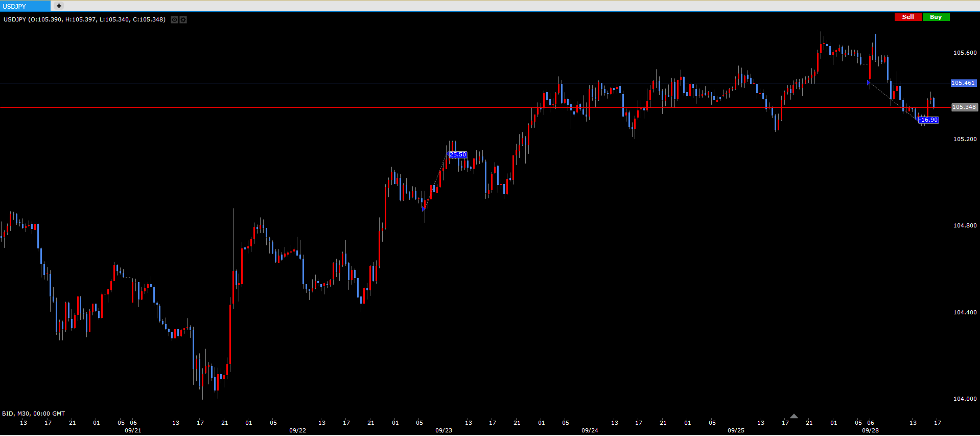Image resolution: width=980 pixels, height=436 pixels.
Task: Click the 09/21 date label on the time axis
Action: (x=133, y=430)
